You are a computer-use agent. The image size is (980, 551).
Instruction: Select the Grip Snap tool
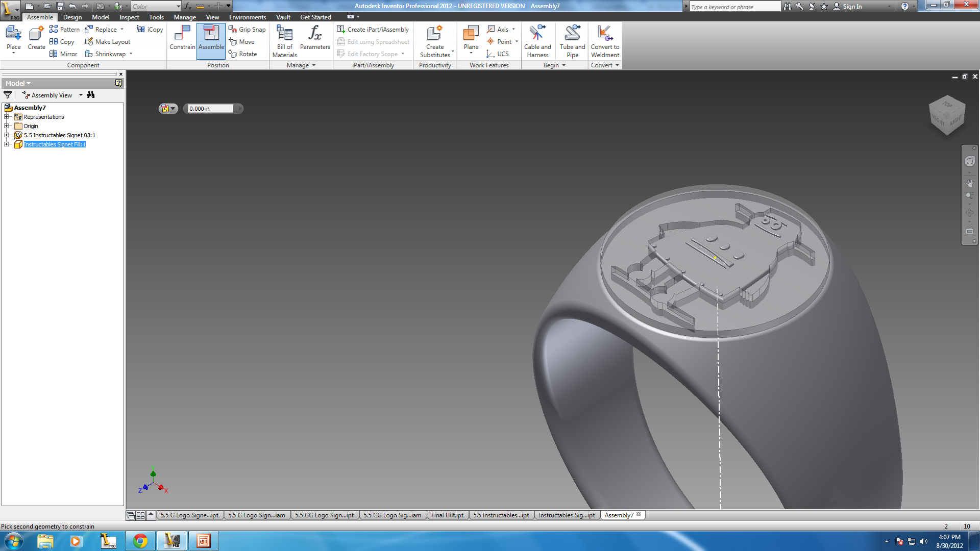(247, 30)
